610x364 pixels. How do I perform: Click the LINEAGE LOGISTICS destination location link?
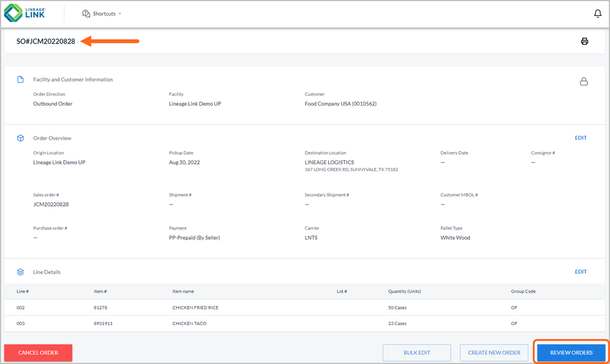click(x=330, y=162)
